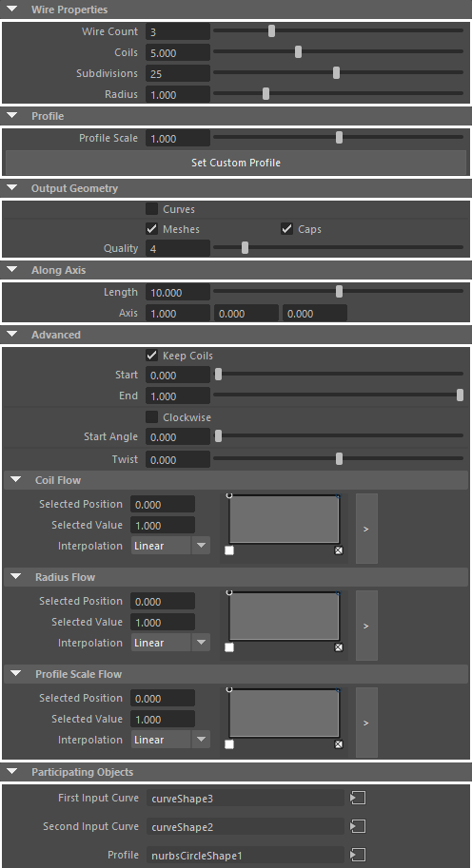Enable the Curves output checkbox
This screenshot has height=868, width=472.
(x=152, y=209)
